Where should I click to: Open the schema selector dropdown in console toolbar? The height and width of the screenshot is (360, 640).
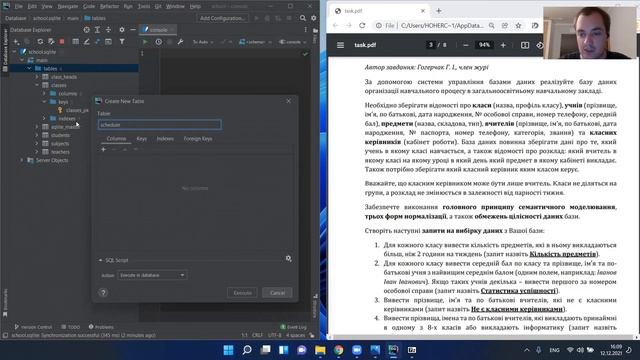pyautogui.click(x=256, y=42)
